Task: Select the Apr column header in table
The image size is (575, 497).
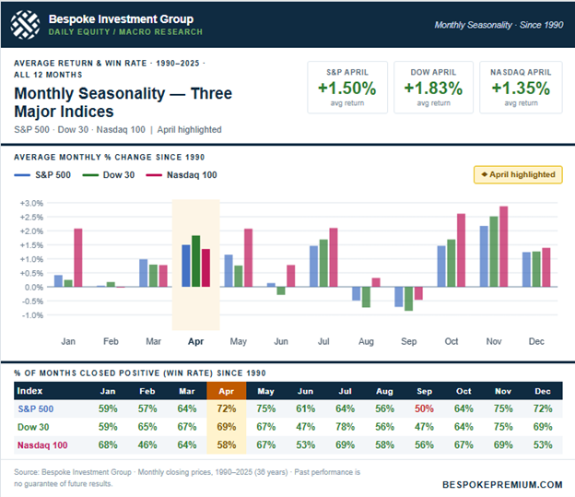Action: tap(226, 391)
